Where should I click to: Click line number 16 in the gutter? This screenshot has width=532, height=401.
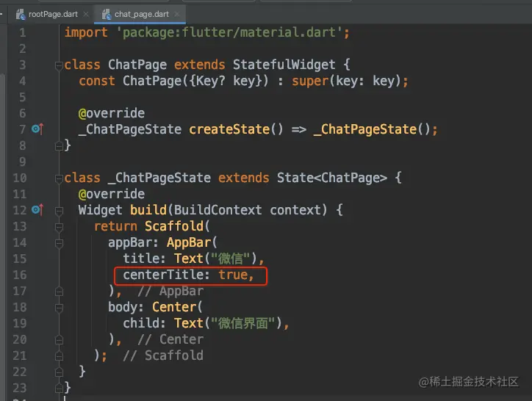(20, 275)
